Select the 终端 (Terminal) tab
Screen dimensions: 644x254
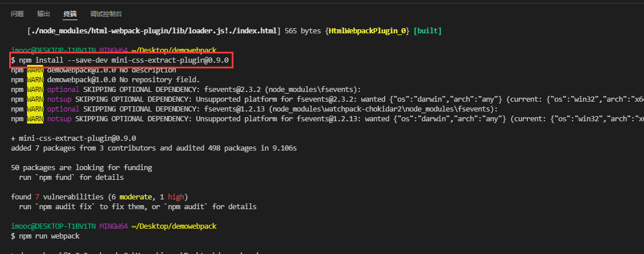(x=70, y=14)
